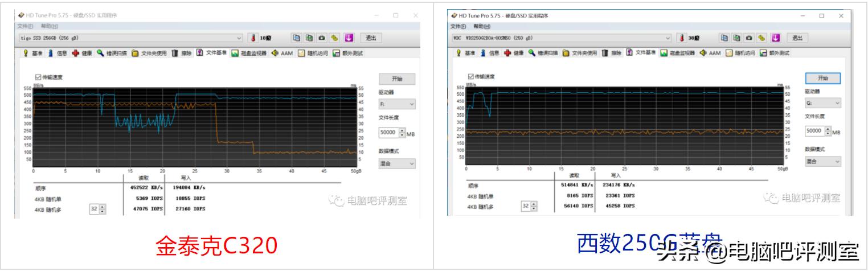Viewport: 868px width, 271px height.
Task: Adjust queue depth 32 stepper in tigo window
Action: pyautogui.click(x=103, y=209)
